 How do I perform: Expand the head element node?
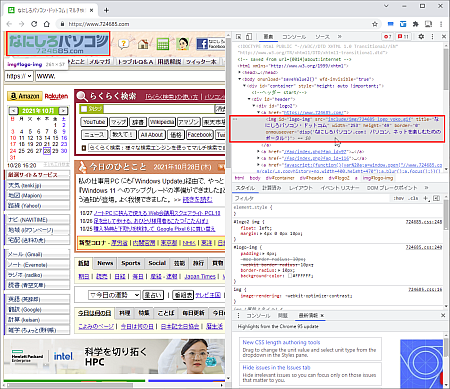point(240,72)
